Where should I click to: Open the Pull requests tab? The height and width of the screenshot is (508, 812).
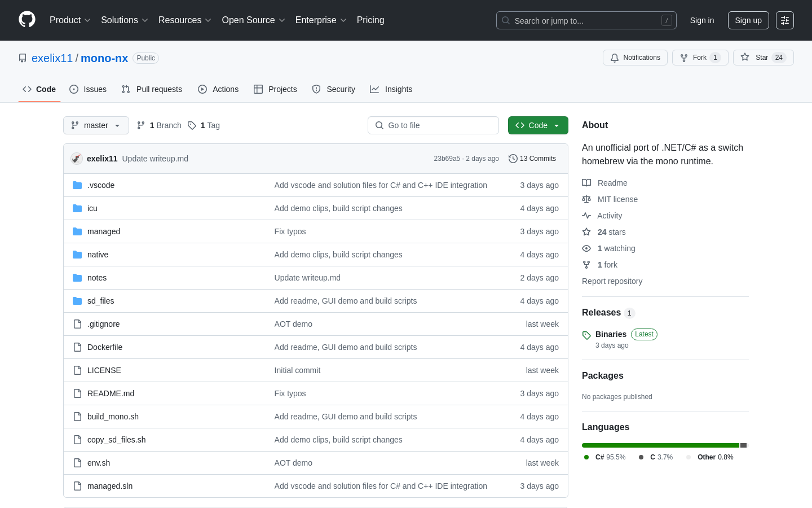pyautogui.click(x=152, y=89)
